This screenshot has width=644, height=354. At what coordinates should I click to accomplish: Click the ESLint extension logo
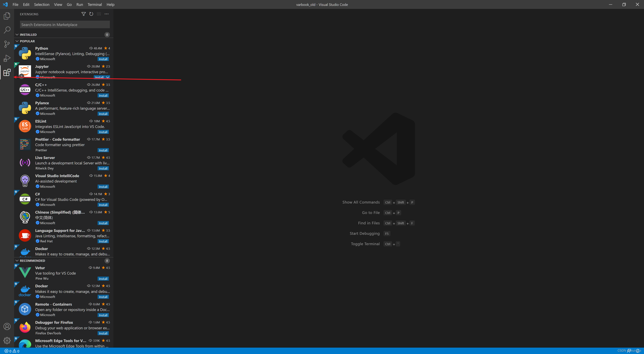25,126
